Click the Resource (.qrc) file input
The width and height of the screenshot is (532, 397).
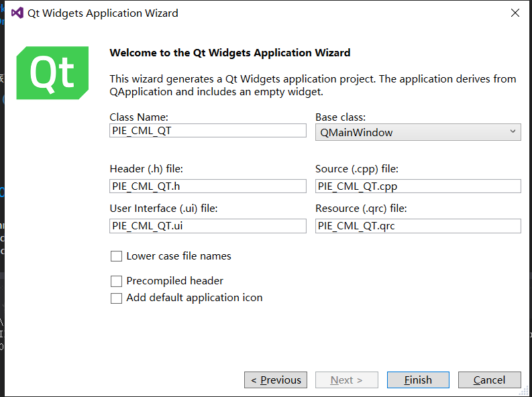click(418, 226)
